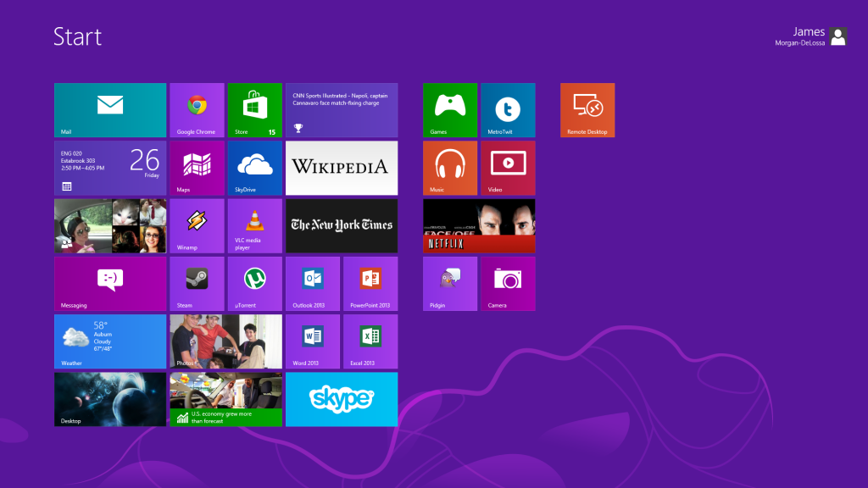Image resolution: width=868 pixels, height=488 pixels.
Task: Launch Winamp tile
Action: pos(197,225)
